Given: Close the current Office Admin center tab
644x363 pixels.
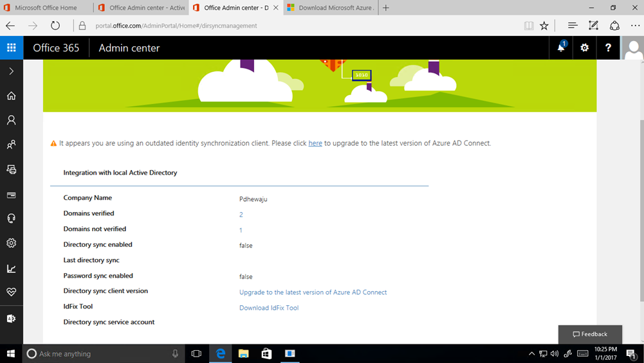Looking at the screenshot, I should point(276,8).
